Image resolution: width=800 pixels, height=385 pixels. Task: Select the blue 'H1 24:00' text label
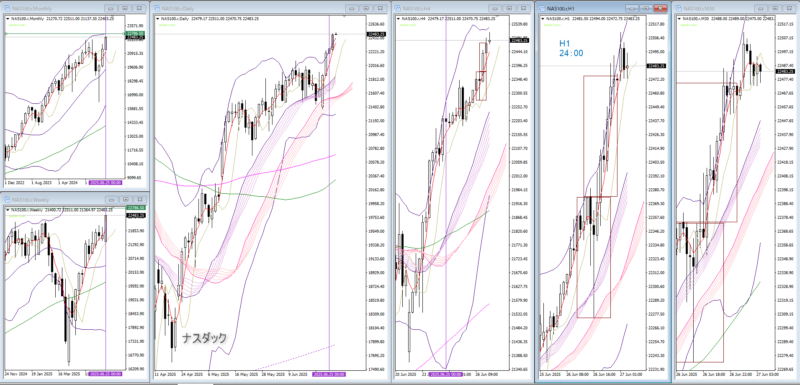coord(571,49)
